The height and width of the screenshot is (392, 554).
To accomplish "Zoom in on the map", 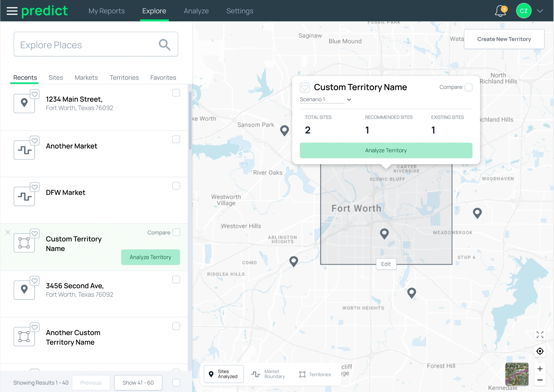I will (x=540, y=369).
